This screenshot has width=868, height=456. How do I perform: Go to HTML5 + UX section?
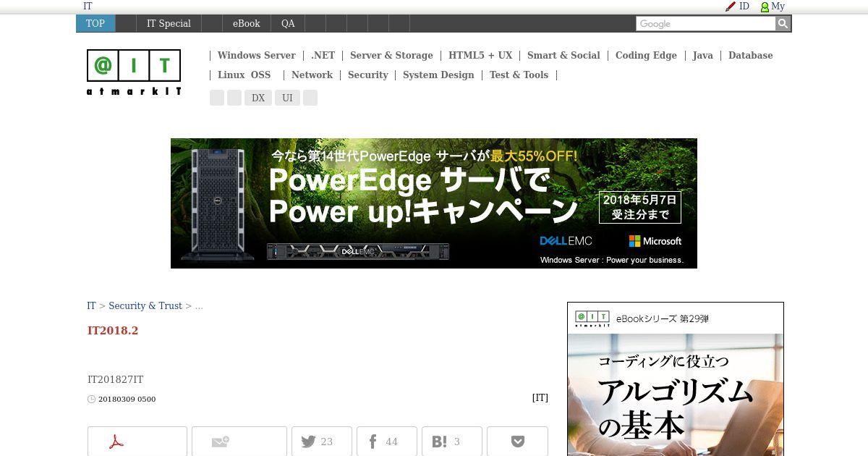tap(480, 55)
